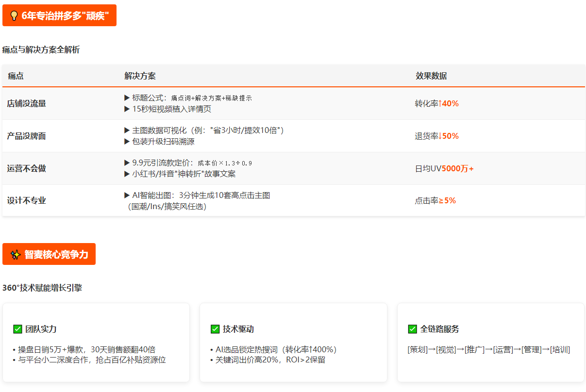Click the triangle bullet before 15秒短视频植入详情页

point(127,109)
